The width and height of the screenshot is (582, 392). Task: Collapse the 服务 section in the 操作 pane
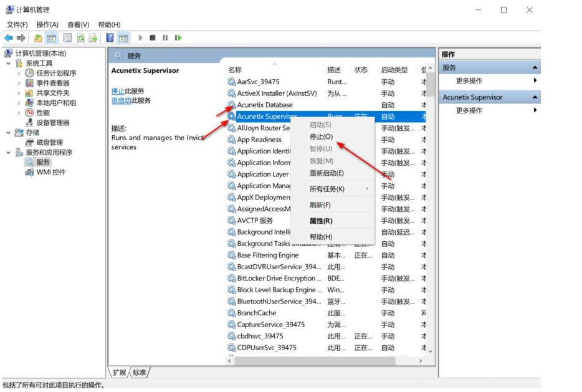pos(535,67)
